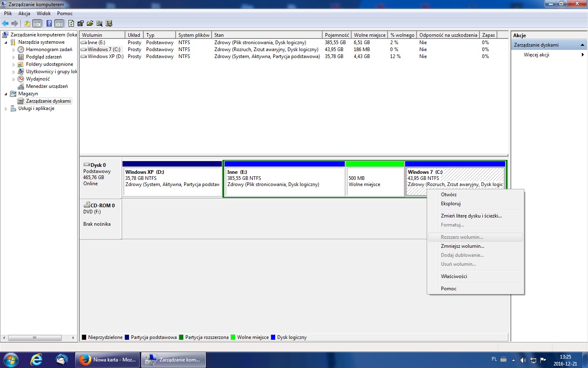Screen dimensions: 588x368
Task: Click the Up one level folder icon
Action: coord(27,23)
